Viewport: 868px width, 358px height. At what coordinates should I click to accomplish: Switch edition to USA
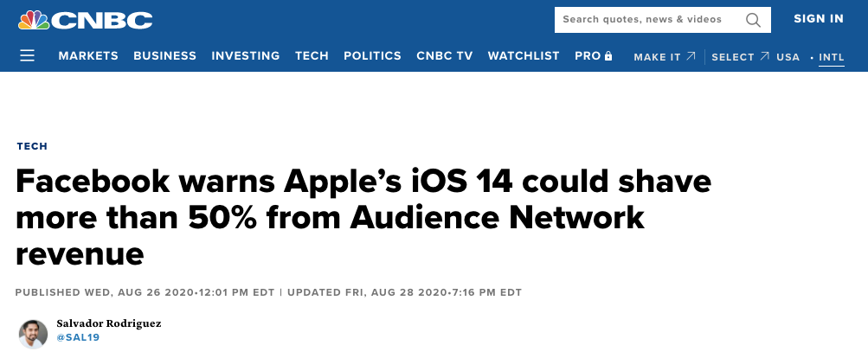click(788, 57)
